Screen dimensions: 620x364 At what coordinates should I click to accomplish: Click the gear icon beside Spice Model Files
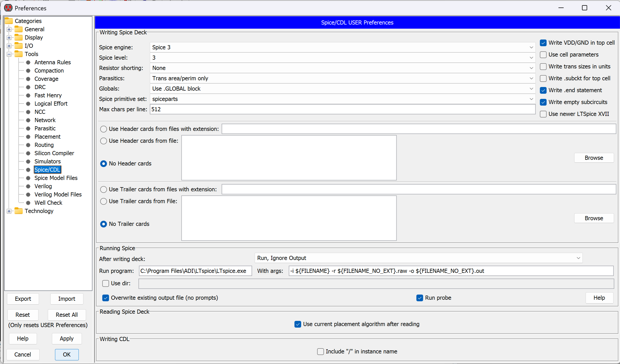(x=28, y=178)
